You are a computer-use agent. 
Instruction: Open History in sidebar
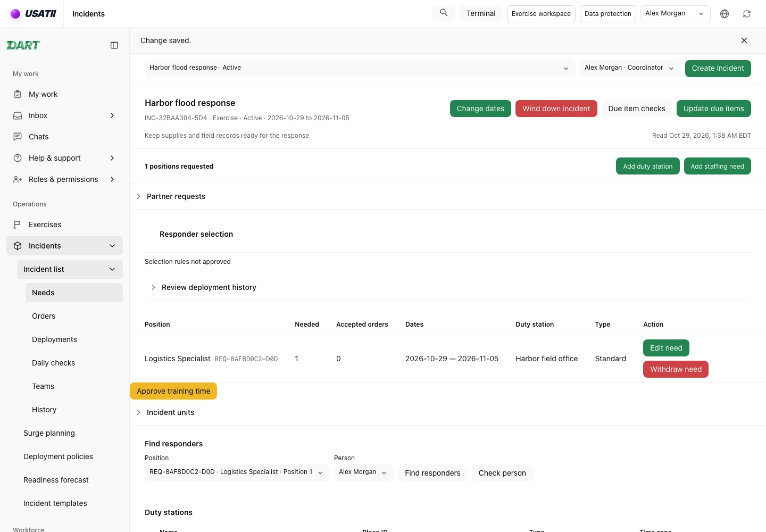(x=74, y=410)
